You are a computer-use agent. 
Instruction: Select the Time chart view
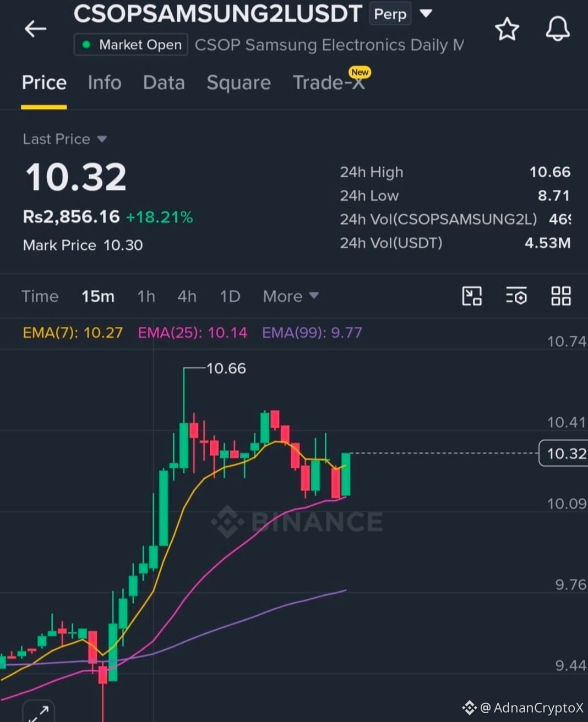tap(40, 296)
